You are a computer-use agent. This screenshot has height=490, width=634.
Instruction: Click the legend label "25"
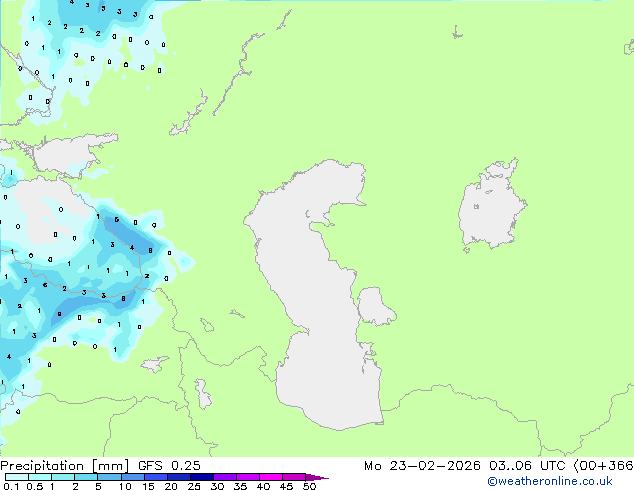194,486
